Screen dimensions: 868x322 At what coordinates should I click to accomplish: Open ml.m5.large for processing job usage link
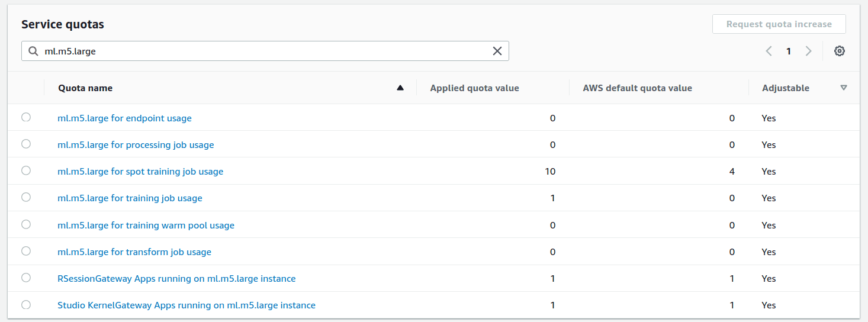[x=136, y=145]
